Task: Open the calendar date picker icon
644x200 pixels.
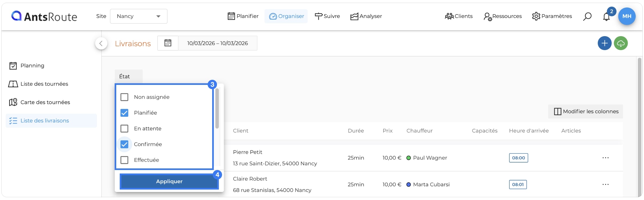Action: [x=168, y=43]
